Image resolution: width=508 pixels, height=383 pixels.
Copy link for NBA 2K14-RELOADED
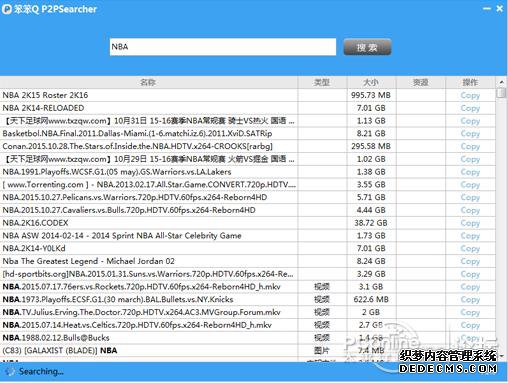tap(470, 108)
